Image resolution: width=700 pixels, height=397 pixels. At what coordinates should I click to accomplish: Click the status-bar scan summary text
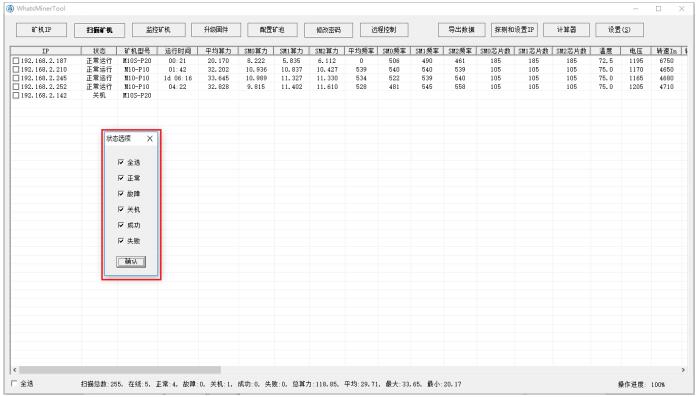(x=271, y=384)
